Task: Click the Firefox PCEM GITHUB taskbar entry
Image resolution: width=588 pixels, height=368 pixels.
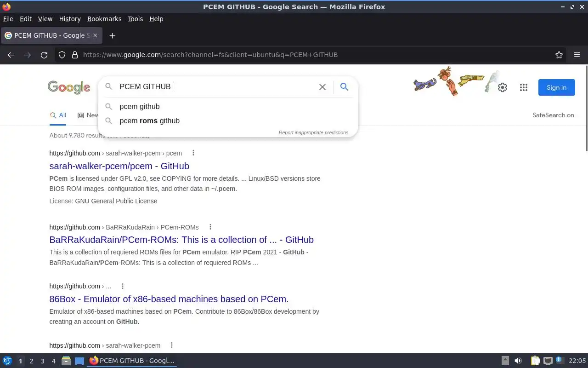Action: (x=132, y=361)
